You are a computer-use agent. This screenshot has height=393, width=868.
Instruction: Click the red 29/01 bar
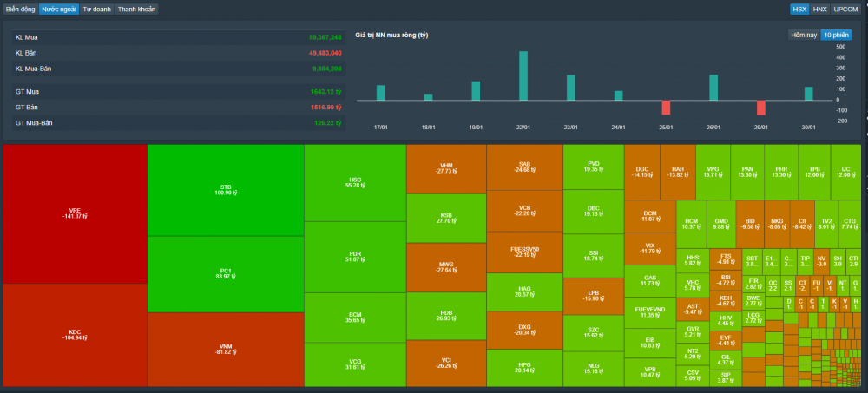761,108
